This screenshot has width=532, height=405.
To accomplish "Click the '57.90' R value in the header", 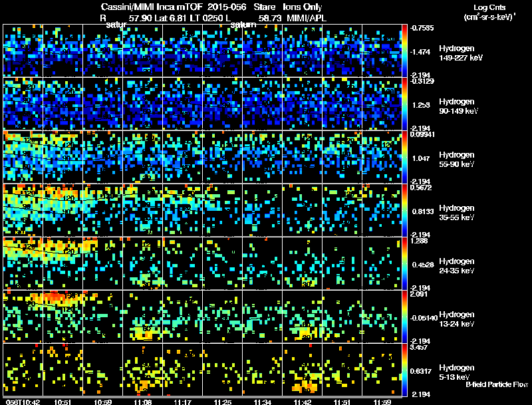I will coord(140,18).
